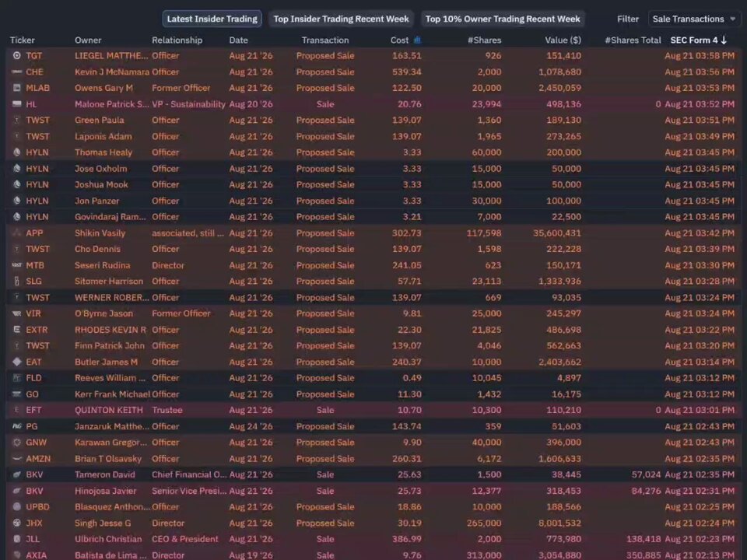This screenshot has width=747, height=560.
Task: Open owner Kevin J McNamara link
Action: [112, 72]
